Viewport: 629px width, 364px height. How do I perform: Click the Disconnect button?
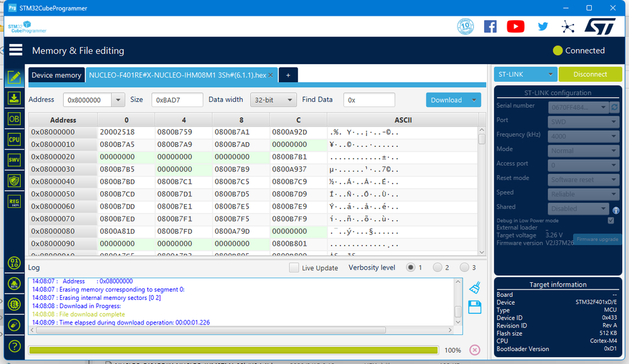[590, 74]
